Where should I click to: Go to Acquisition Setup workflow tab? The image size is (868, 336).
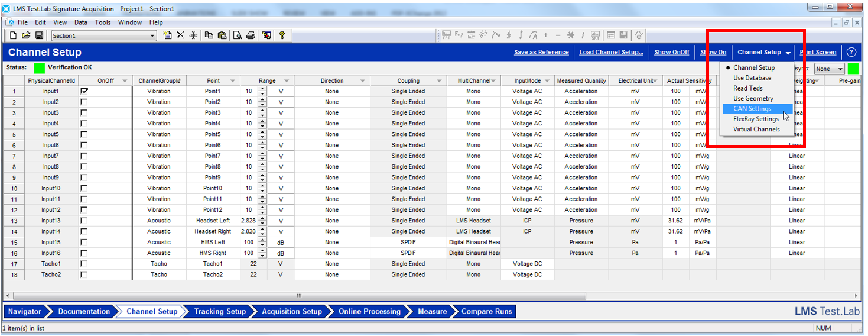point(292,312)
